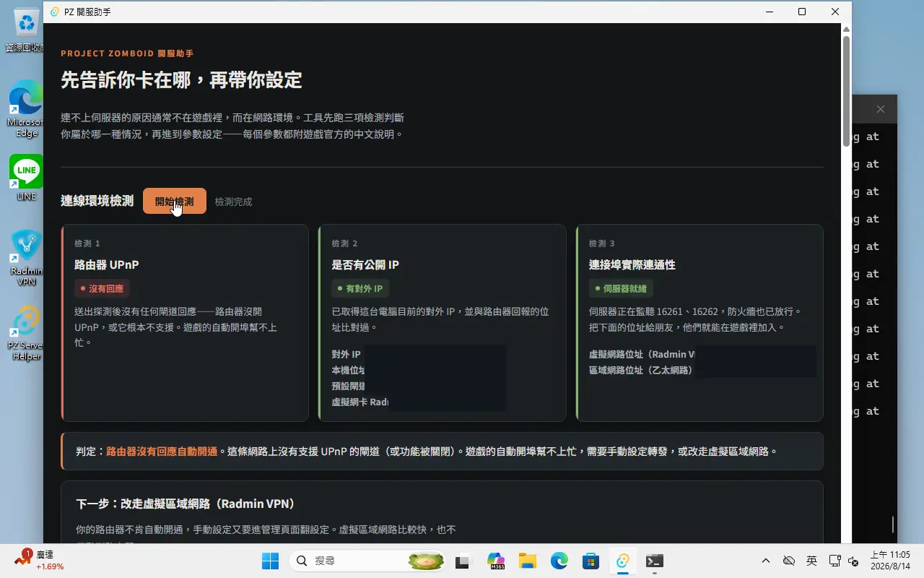The image size is (924, 578).
Task: Click the cloud sync tray icon
Action: pyautogui.click(x=789, y=561)
